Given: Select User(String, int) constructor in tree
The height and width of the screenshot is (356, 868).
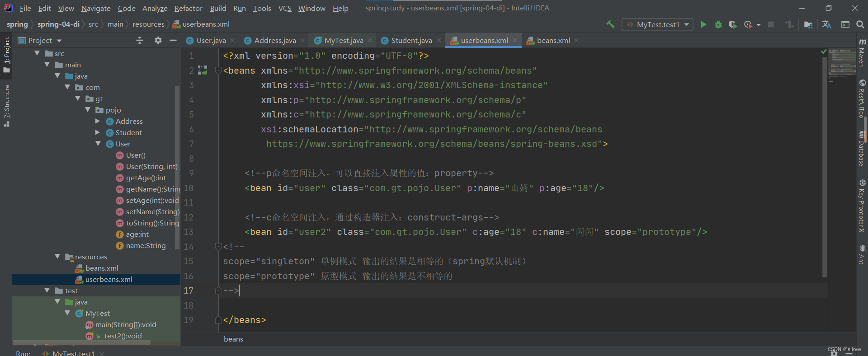Looking at the screenshot, I should 151,167.
